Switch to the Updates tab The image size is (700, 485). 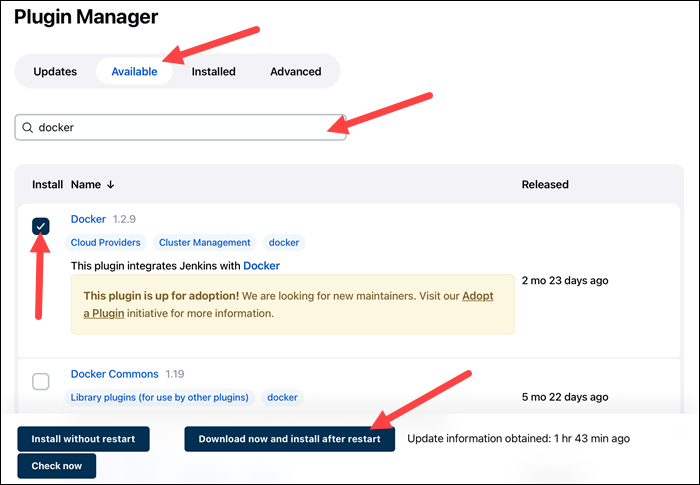tap(55, 71)
